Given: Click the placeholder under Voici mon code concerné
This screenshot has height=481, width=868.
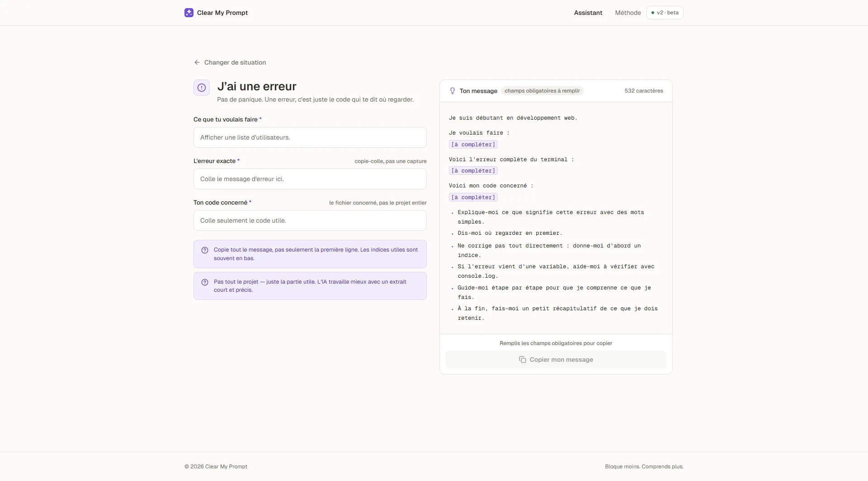Looking at the screenshot, I should point(473,197).
